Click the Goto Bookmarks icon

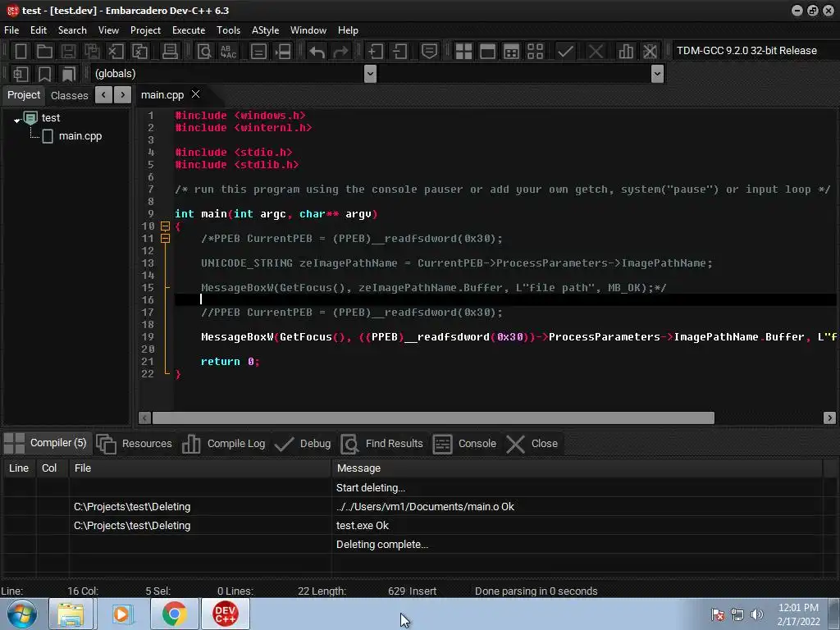pyautogui.click(x=69, y=74)
